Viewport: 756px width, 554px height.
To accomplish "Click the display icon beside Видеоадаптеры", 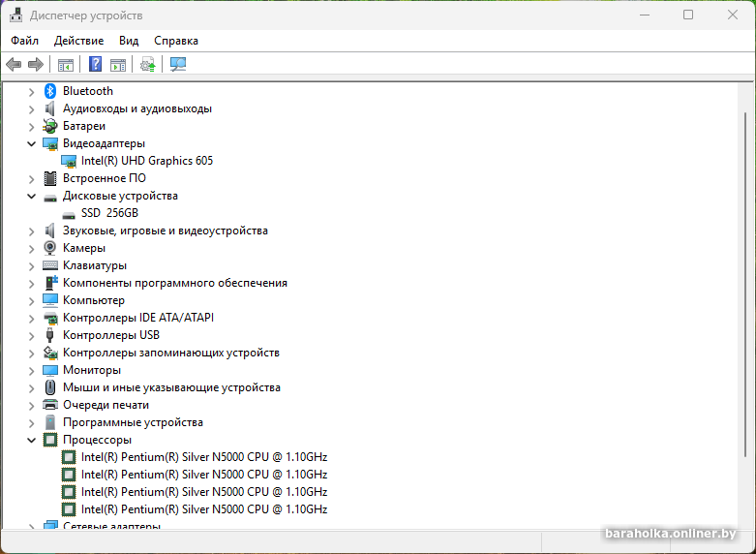I will 50,143.
